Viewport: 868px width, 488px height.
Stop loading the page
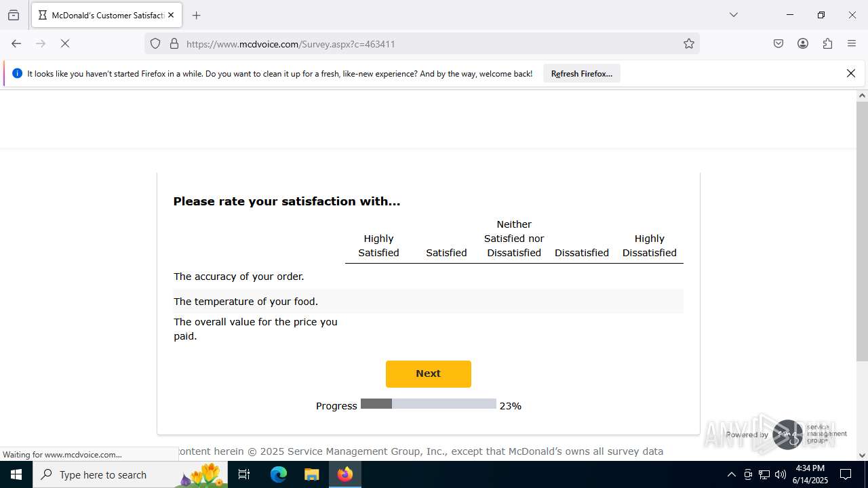click(x=65, y=43)
